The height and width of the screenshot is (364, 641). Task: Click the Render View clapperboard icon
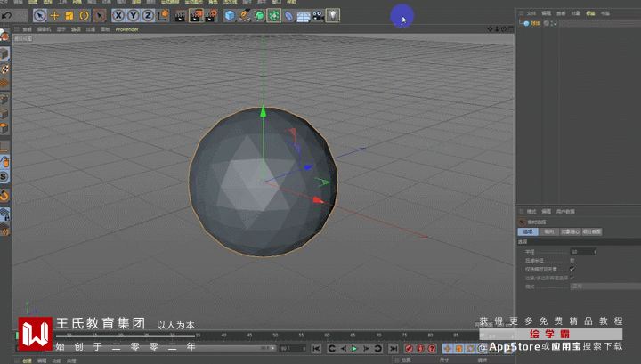(x=180, y=16)
